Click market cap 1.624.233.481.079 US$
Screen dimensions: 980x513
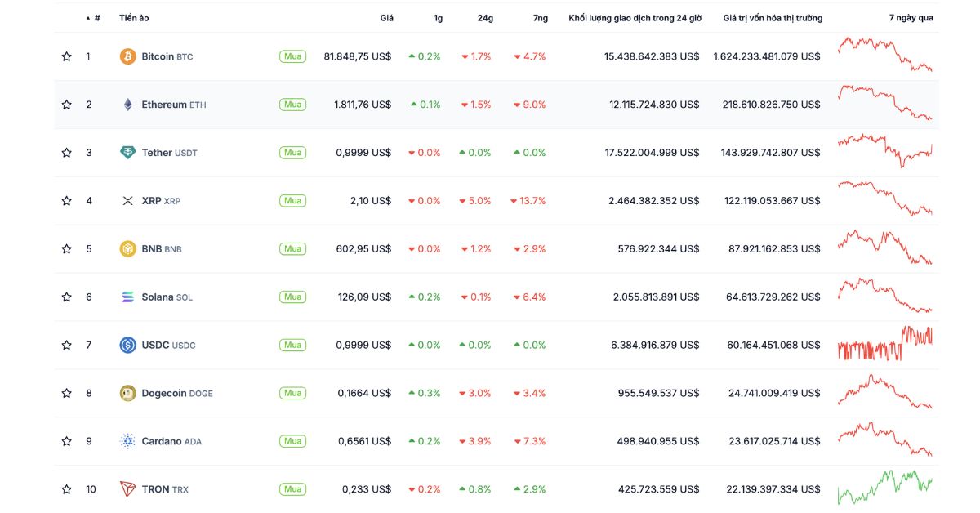tap(767, 56)
